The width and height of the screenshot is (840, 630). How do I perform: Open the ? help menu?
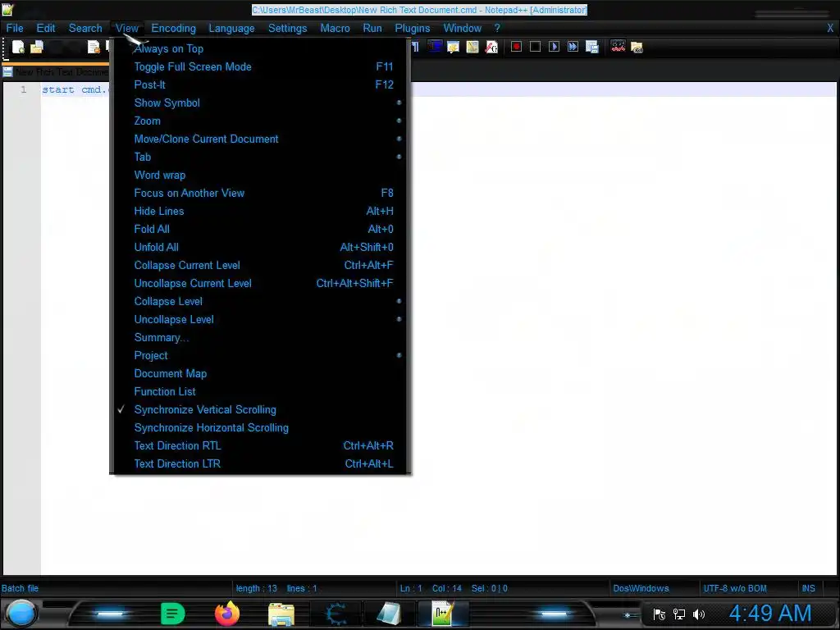pyautogui.click(x=497, y=29)
